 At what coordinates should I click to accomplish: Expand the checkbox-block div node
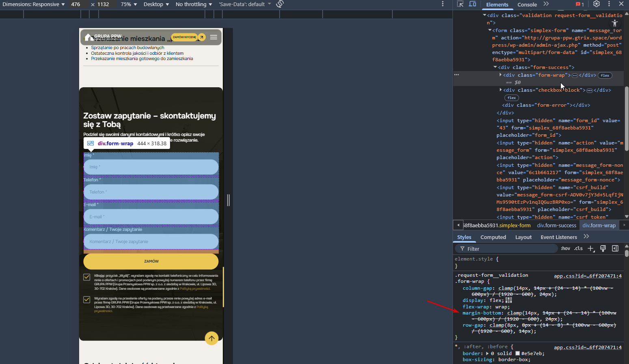tap(501, 90)
